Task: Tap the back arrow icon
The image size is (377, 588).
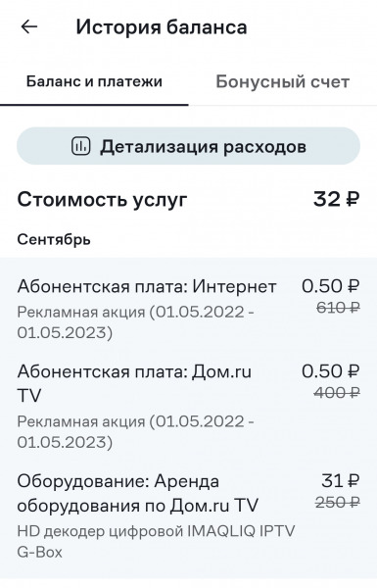Action: (28, 26)
